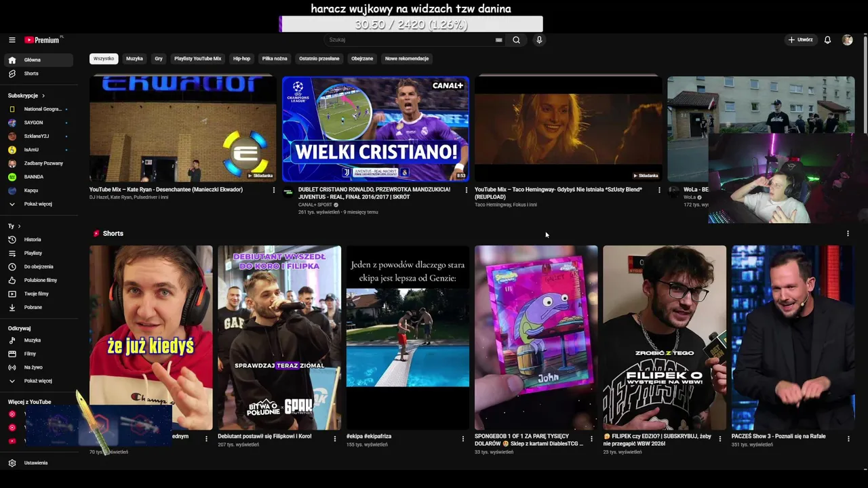Start voice search with the microphone

click(539, 40)
